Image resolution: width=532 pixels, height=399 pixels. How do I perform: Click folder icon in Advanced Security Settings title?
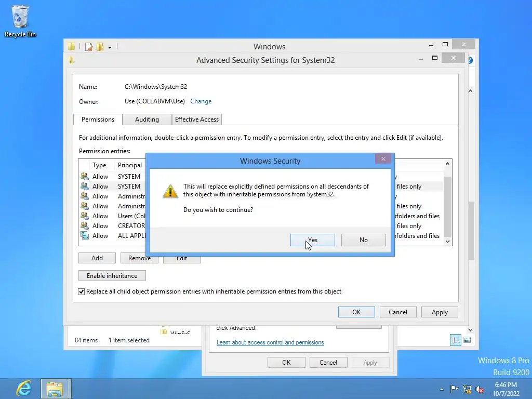[71, 60]
